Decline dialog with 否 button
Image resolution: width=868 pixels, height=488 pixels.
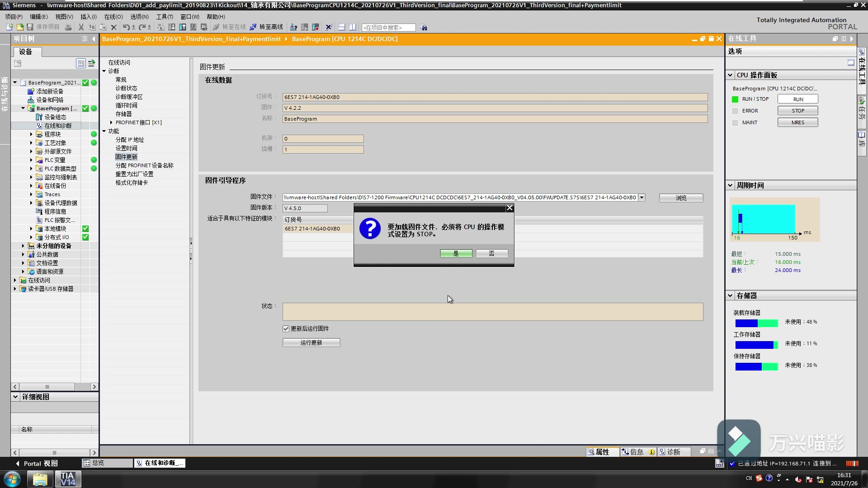point(492,253)
